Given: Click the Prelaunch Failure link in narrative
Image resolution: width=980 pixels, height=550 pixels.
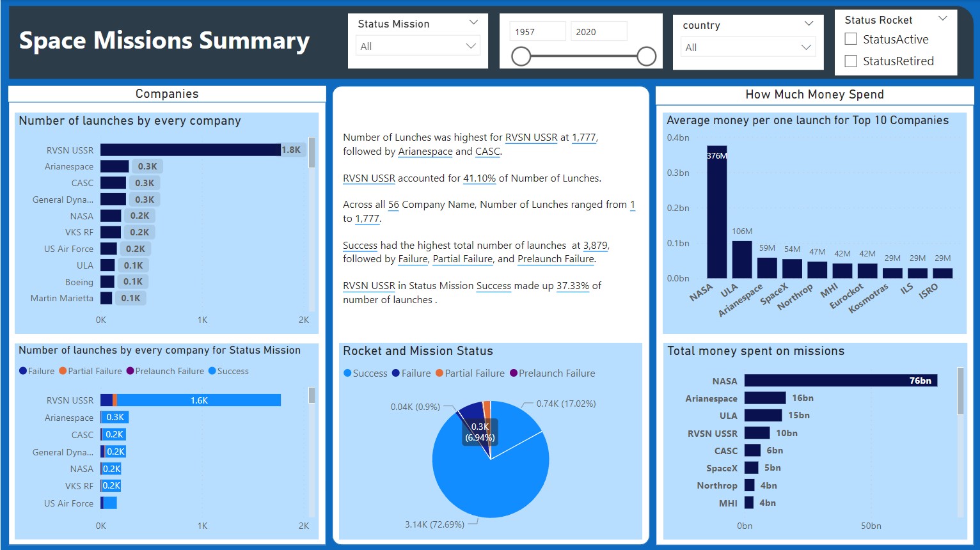Looking at the screenshot, I should point(556,259).
